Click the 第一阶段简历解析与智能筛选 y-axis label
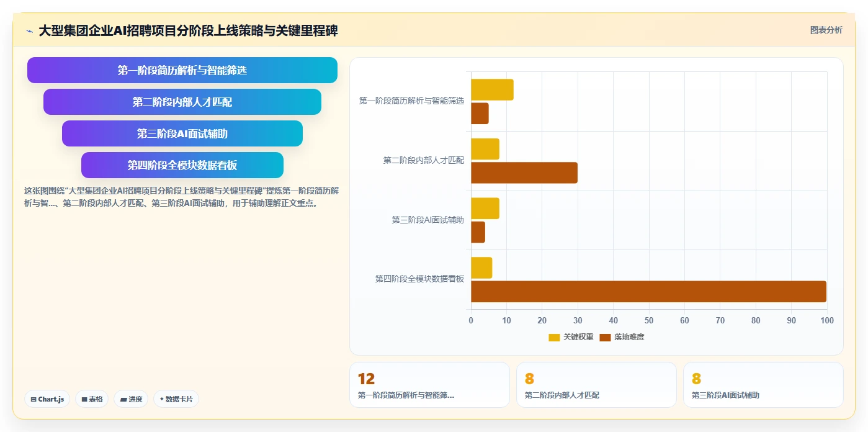 click(411, 101)
